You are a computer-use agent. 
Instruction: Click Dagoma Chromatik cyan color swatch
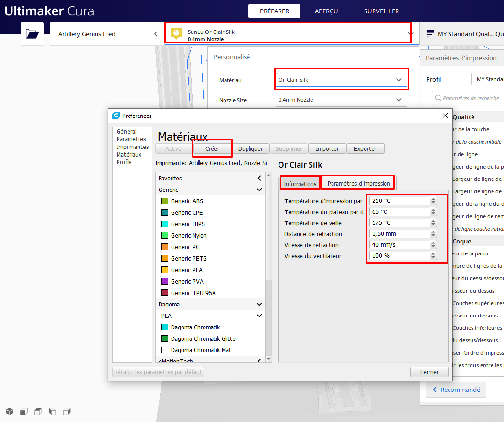[x=164, y=327]
